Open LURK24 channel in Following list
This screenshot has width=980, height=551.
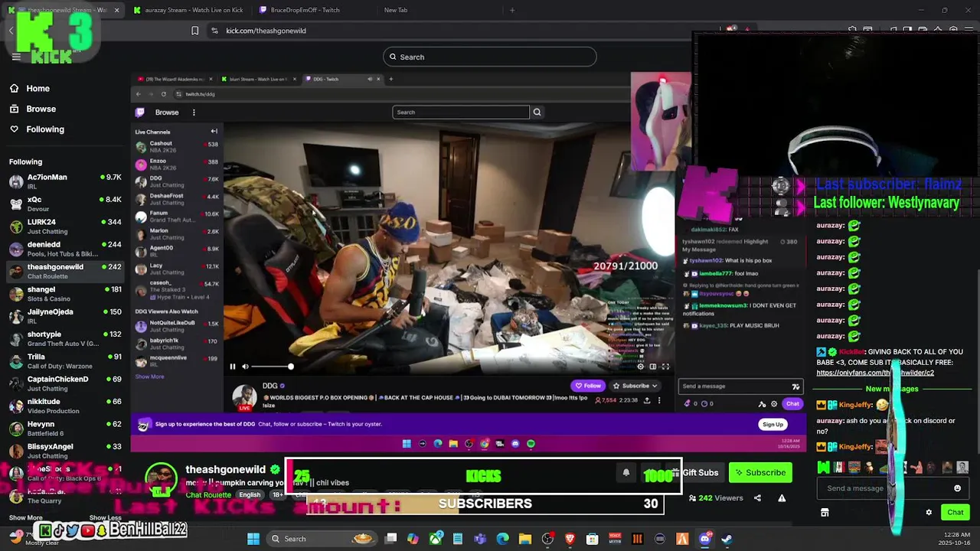(x=64, y=227)
